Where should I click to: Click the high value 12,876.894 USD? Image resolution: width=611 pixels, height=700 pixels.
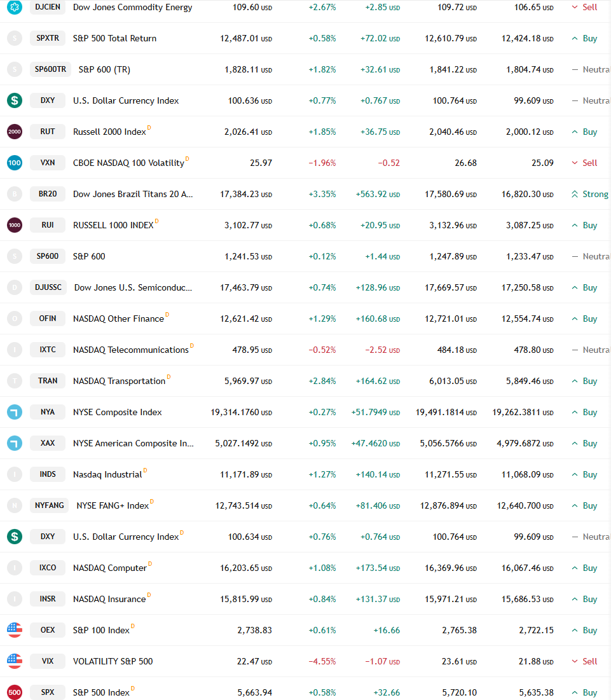click(448, 505)
